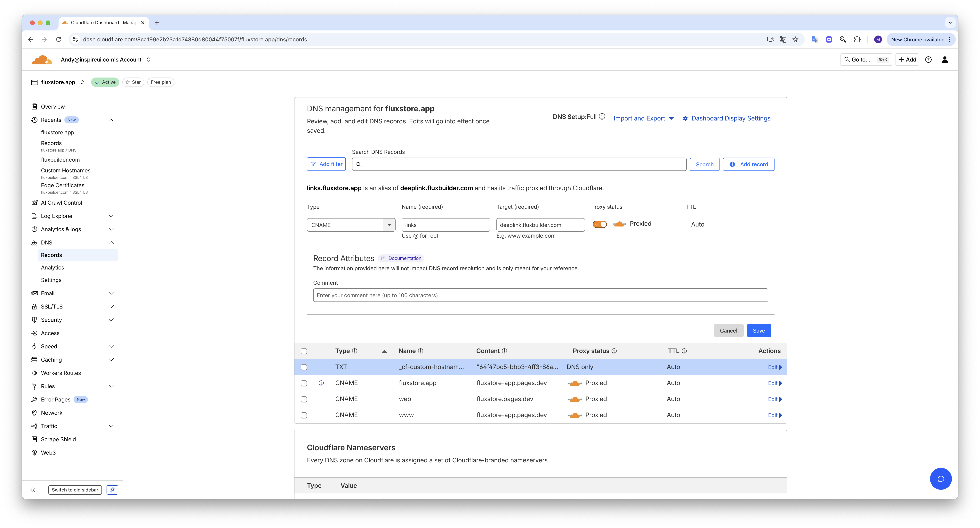Click the DNS Setup info icon

pyautogui.click(x=602, y=117)
